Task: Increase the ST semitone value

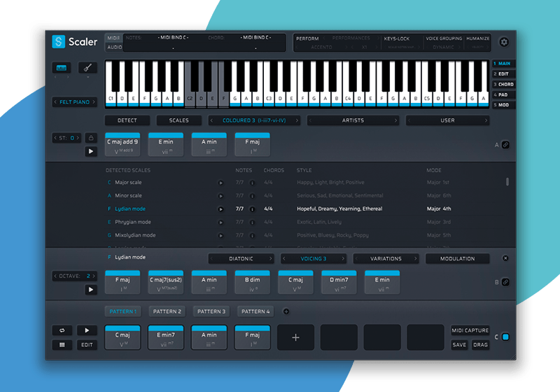Action: 78,138
